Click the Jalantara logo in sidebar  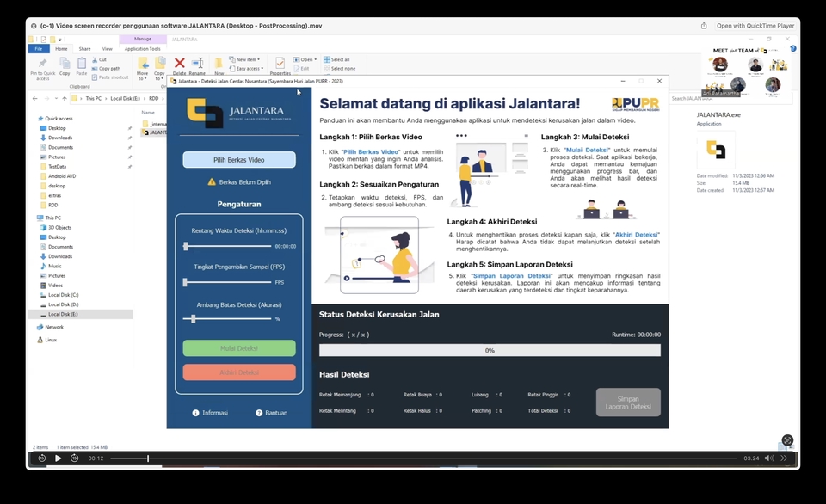pyautogui.click(x=239, y=112)
